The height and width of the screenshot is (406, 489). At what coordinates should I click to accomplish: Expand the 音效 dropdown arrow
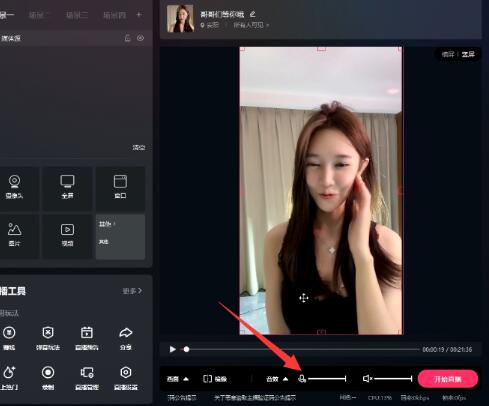pyautogui.click(x=286, y=379)
